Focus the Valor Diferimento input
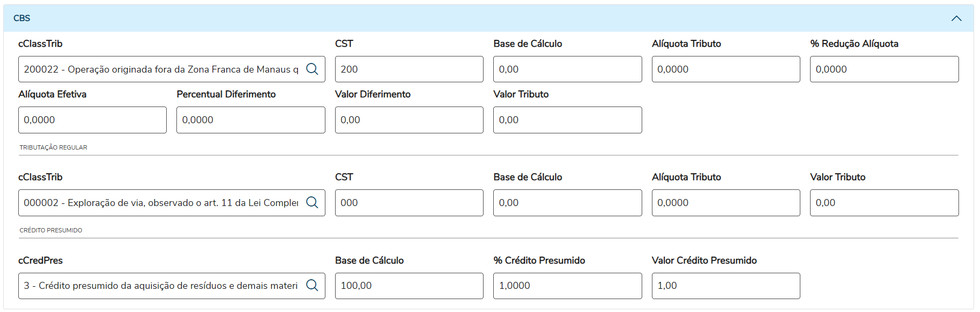 [x=409, y=120]
